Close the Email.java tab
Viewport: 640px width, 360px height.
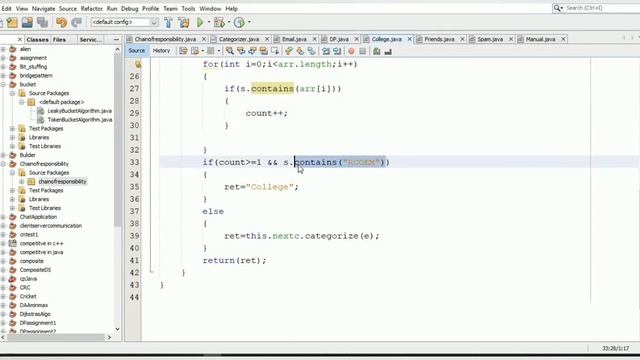[x=315, y=39]
